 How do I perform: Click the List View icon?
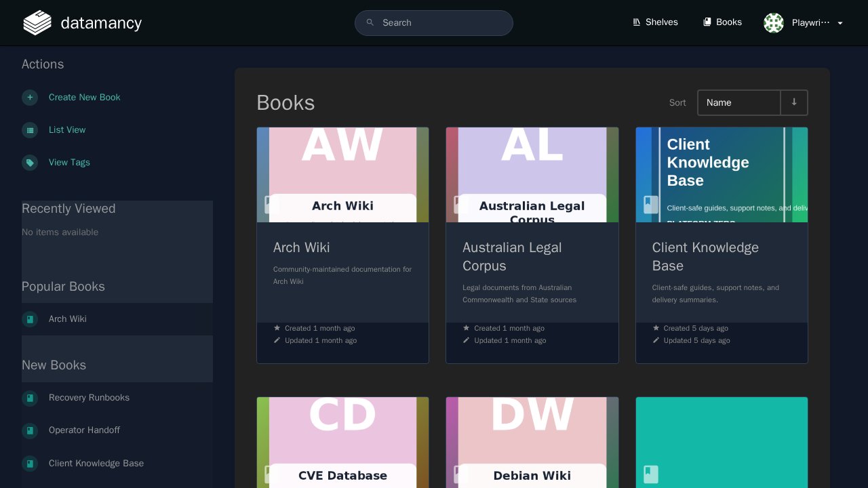30,130
